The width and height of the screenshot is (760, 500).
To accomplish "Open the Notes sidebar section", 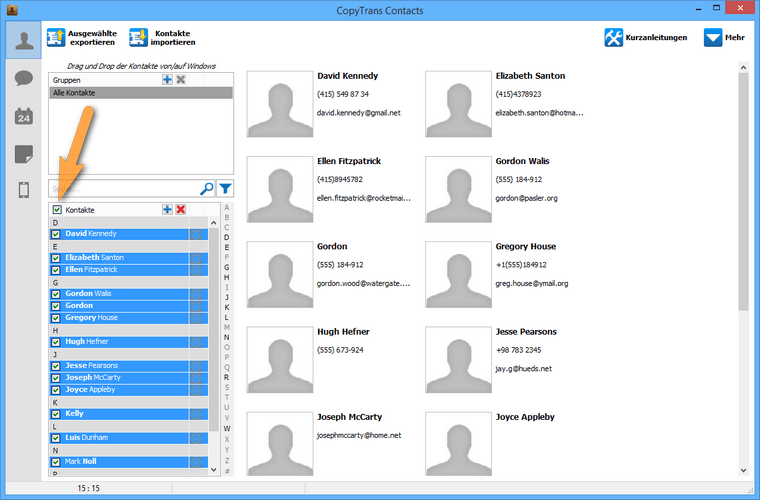I will (x=23, y=154).
